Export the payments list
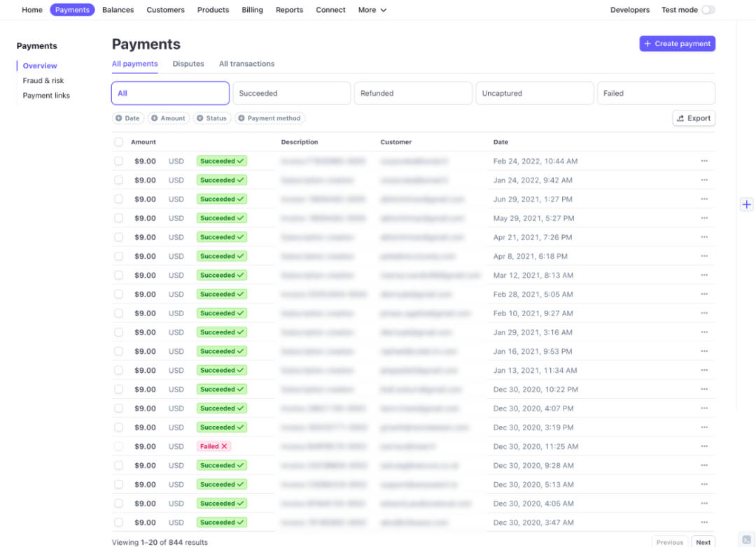 tap(694, 118)
